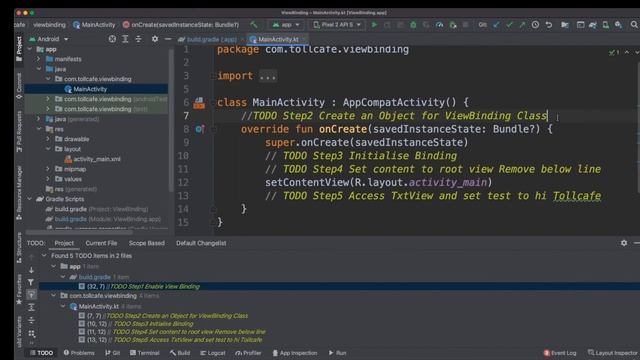The width and height of the screenshot is (640, 360).
Task: Click the MainActivity breadcrumb in the navigation bar
Action: pyautogui.click(x=94, y=25)
